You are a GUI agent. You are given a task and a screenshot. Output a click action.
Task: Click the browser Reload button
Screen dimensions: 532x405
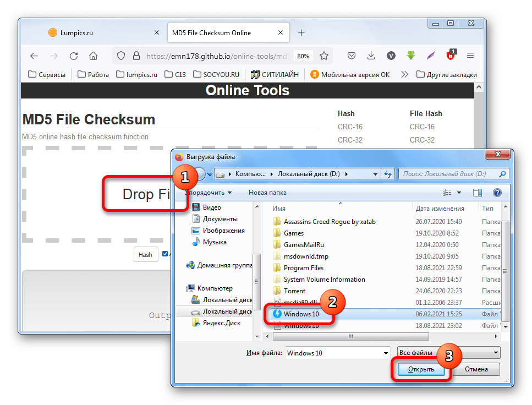(x=74, y=56)
